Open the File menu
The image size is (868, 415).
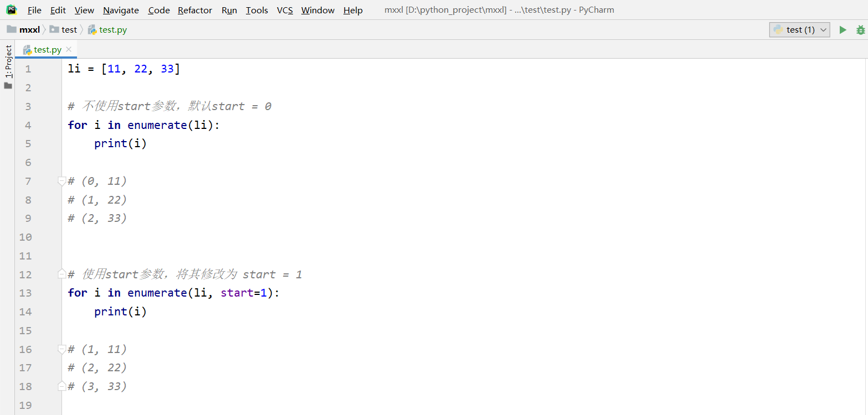click(x=34, y=10)
